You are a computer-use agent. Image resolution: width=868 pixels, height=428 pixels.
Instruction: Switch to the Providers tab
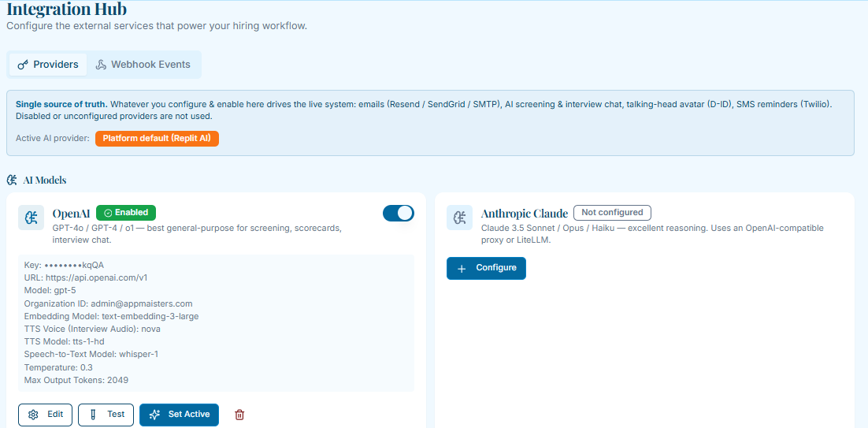[48, 65]
